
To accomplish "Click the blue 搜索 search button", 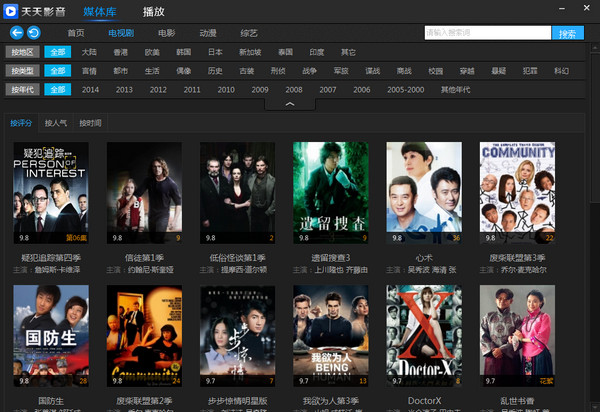I will 568,33.
